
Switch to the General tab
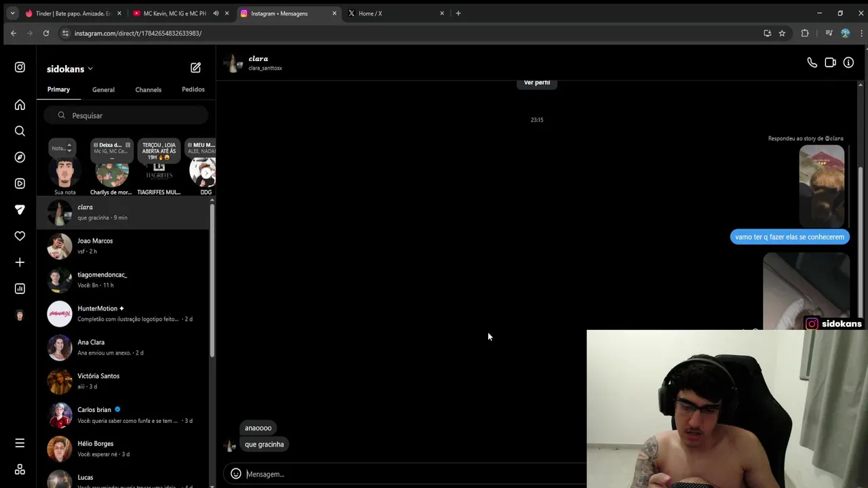coord(103,89)
